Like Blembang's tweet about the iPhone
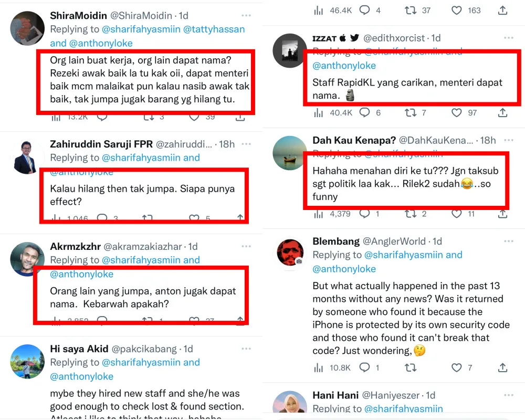Screen dimensions: 525x420 (457, 367)
